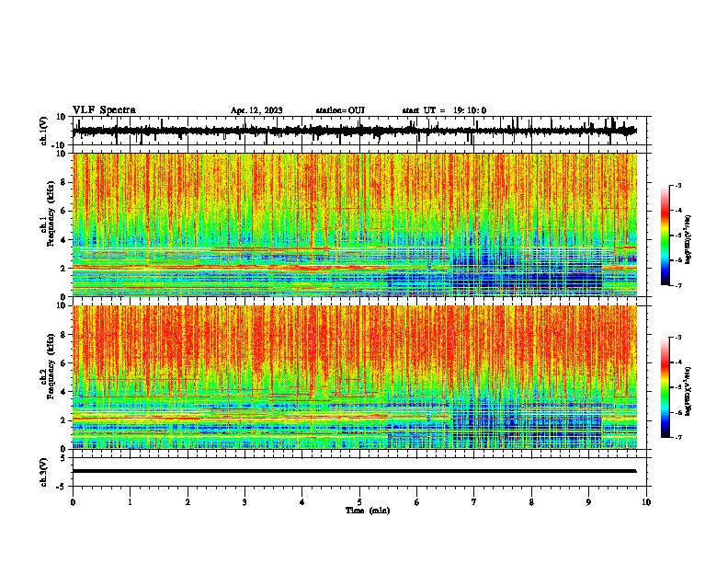Click inside the ch.2 spectrogram panel
This screenshot has width=728, height=563.
click(x=355, y=377)
